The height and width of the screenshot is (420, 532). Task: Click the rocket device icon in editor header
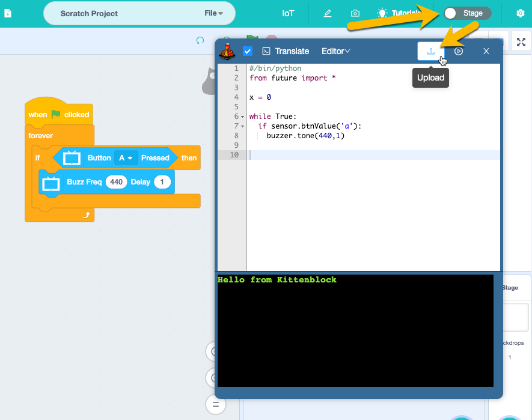[228, 51]
